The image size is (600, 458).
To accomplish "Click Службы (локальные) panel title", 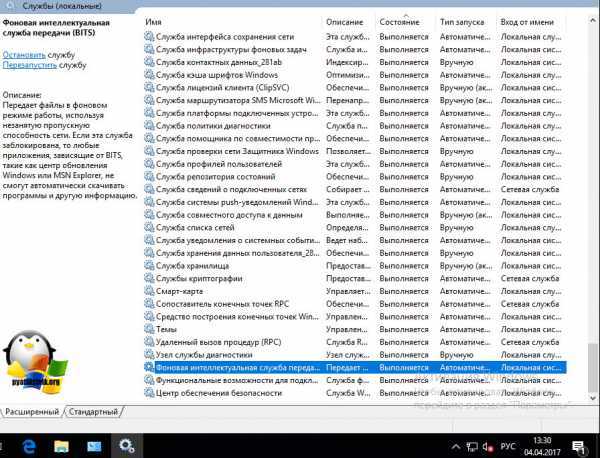I will 62,6.
